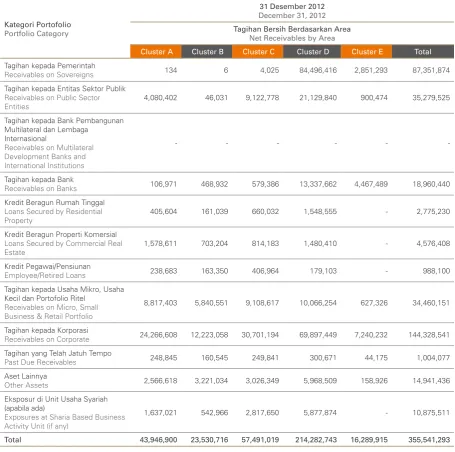Click value 1,578,611 in Commercial Real Estate row
The width and height of the screenshot is (455, 452).
pyautogui.click(x=160, y=243)
